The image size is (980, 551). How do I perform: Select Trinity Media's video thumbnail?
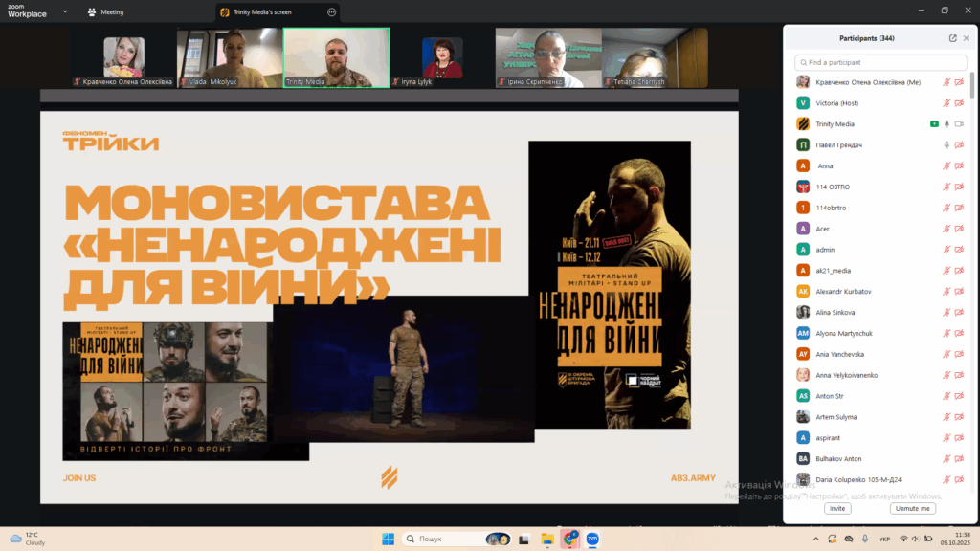336,57
